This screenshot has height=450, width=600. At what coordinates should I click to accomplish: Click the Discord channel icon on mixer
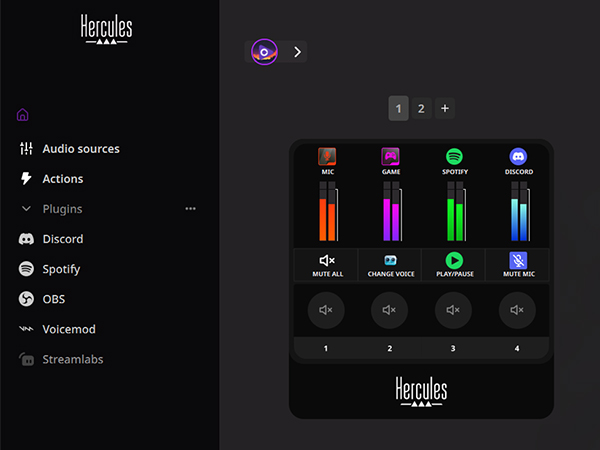tap(518, 157)
